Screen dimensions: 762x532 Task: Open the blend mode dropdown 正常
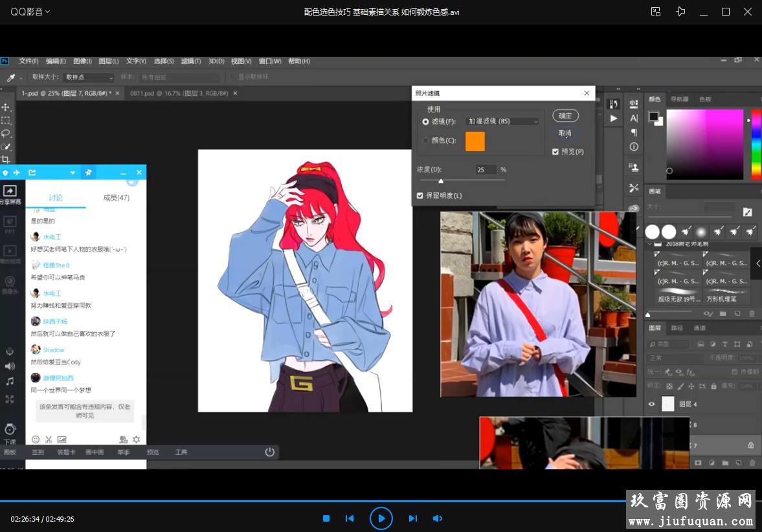point(675,358)
